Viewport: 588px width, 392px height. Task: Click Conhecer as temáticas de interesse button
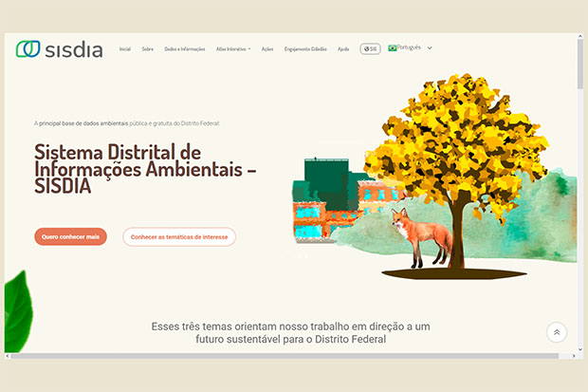tap(179, 237)
